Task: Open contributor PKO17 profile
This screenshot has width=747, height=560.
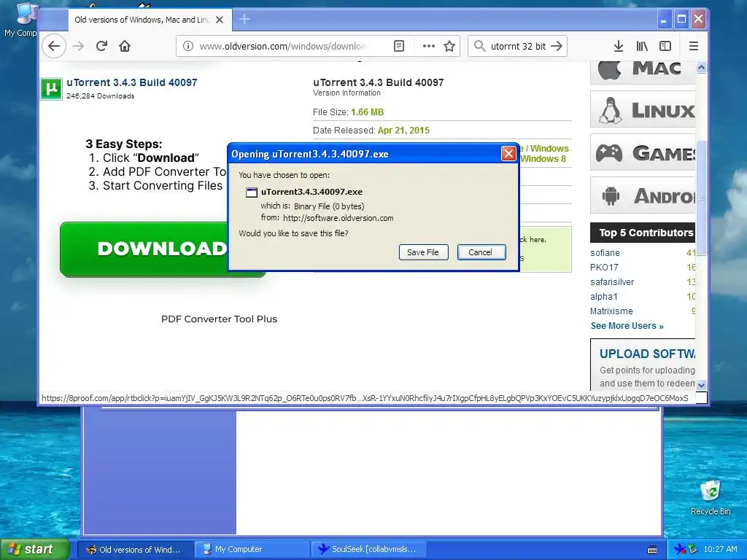Action: pos(604,267)
